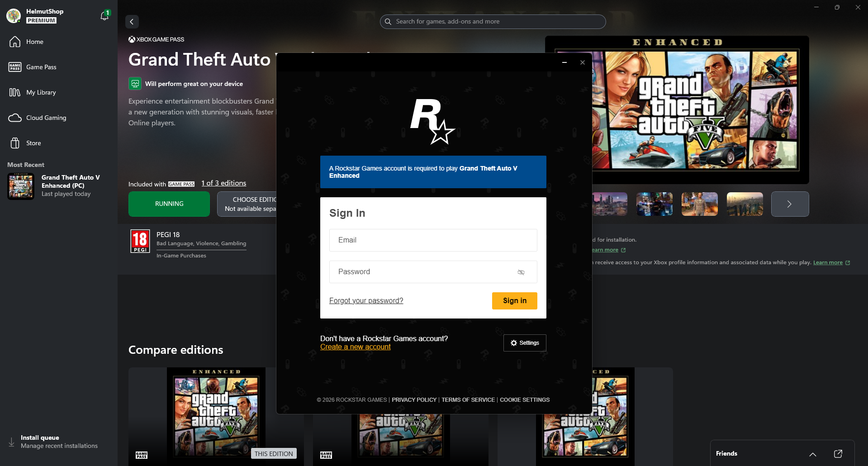Image resolution: width=868 pixels, height=466 pixels.
Task: Click the HelmutShop profile avatar
Action: point(14,16)
